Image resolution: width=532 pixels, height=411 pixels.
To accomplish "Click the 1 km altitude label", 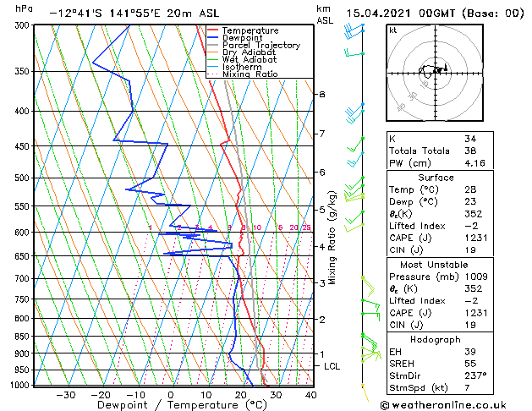I will tap(322, 354).
